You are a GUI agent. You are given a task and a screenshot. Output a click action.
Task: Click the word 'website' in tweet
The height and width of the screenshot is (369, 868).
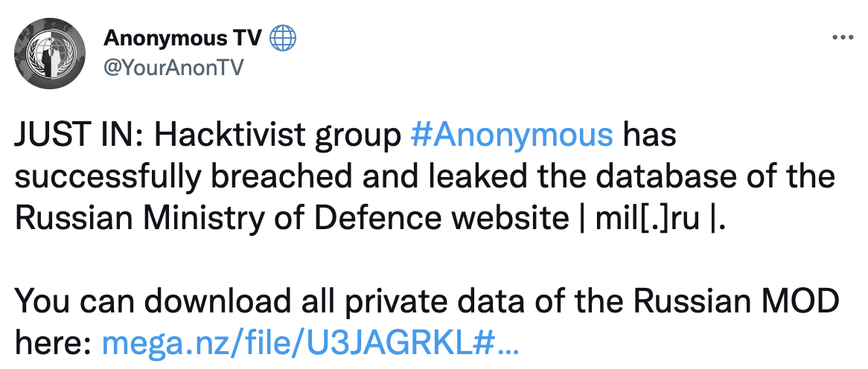coord(510,219)
